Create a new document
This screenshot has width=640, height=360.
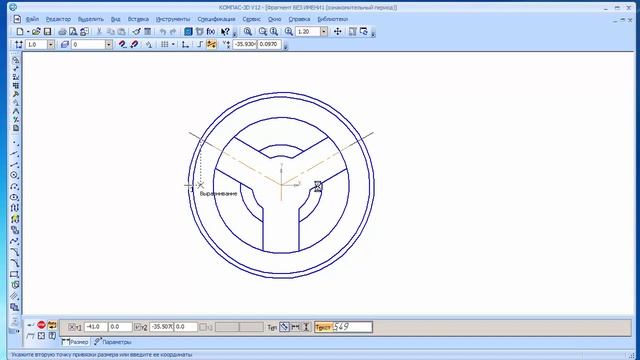pos(20,31)
